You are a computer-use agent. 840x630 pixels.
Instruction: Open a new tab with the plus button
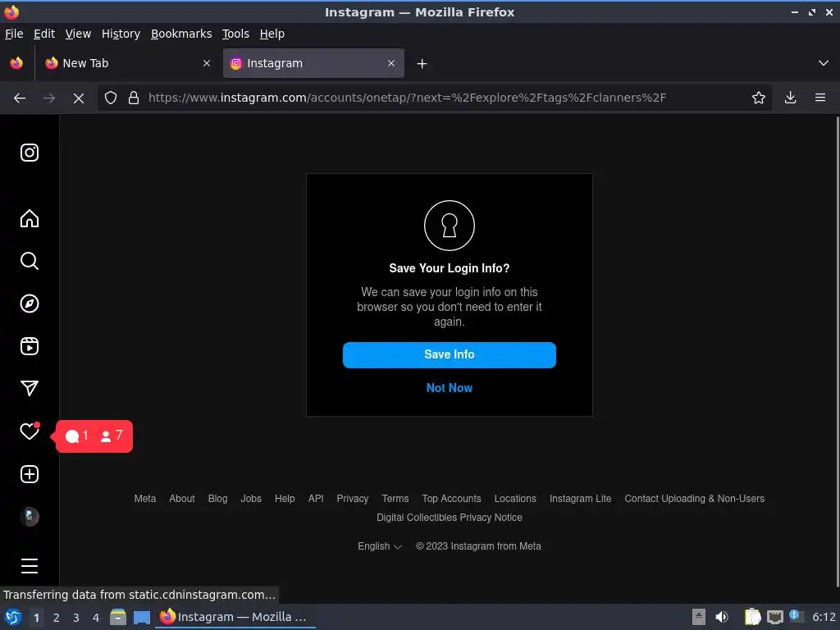(x=422, y=64)
